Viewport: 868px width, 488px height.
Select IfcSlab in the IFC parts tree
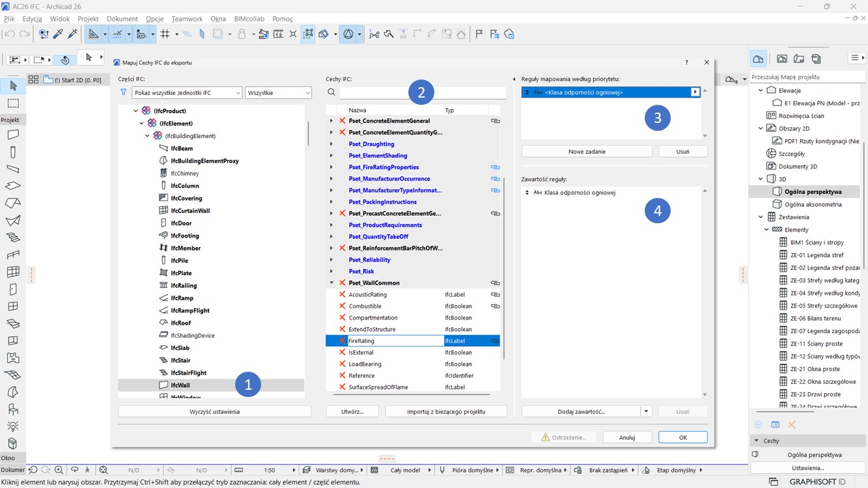point(180,348)
